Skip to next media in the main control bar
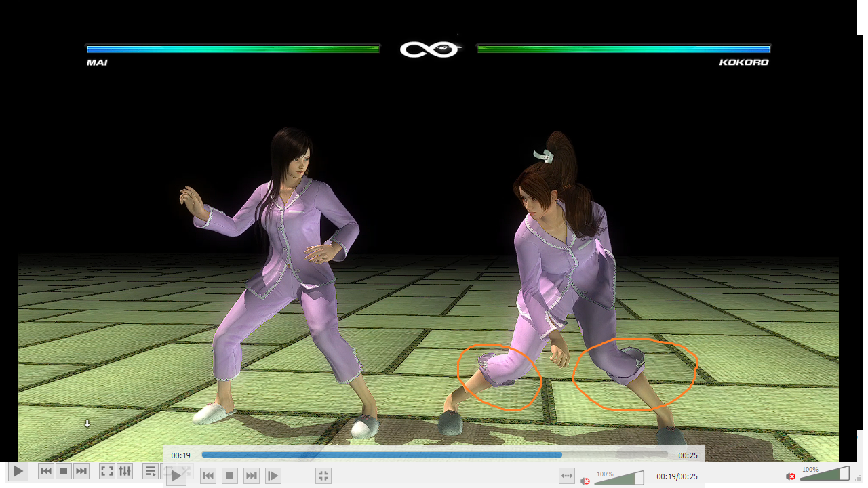The image size is (868, 488). (x=81, y=471)
